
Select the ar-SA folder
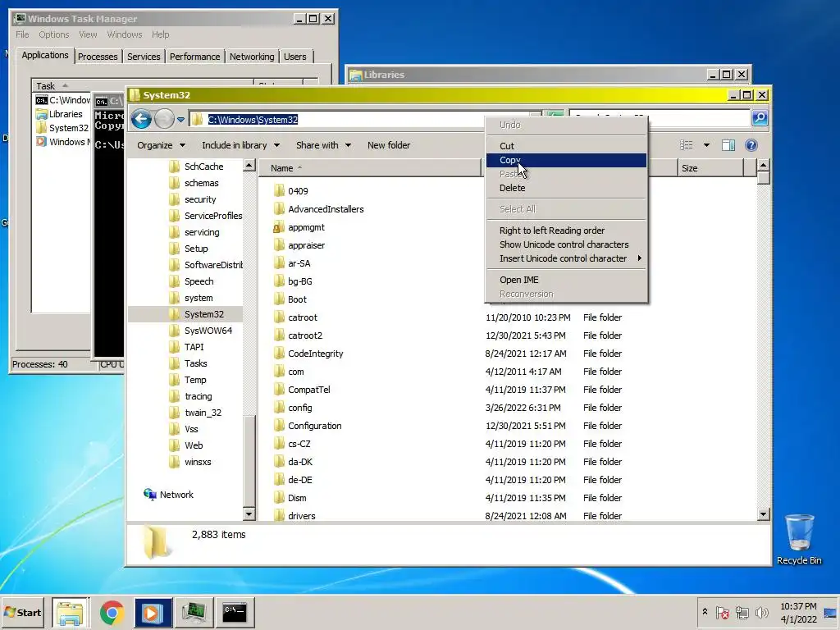click(x=292, y=263)
